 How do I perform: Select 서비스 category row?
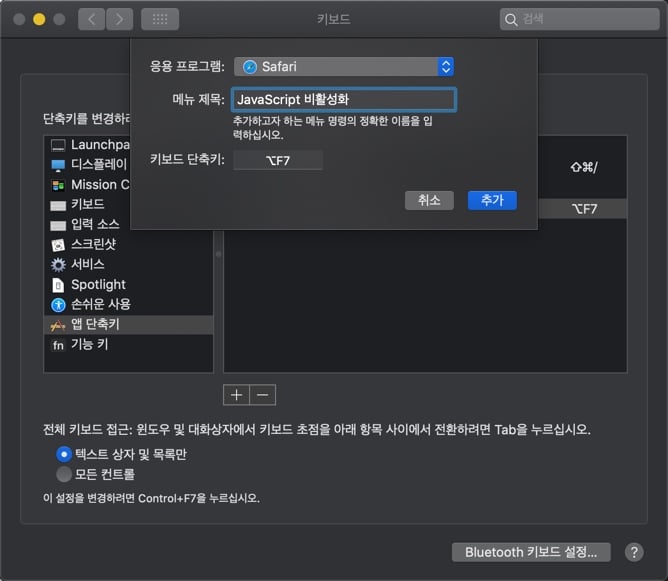128,265
